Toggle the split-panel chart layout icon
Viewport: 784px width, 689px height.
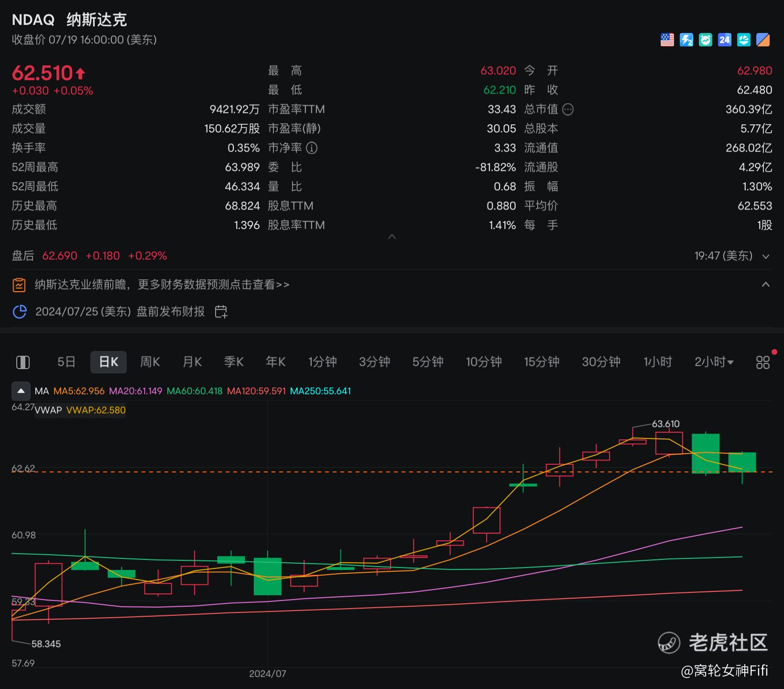coord(23,362)
